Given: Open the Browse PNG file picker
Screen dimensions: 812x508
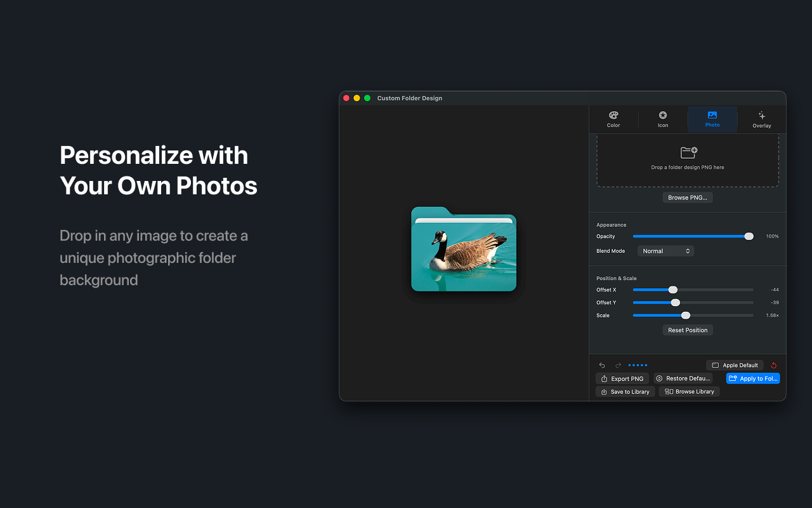Looking at the screenshot, I should (688, 197).
